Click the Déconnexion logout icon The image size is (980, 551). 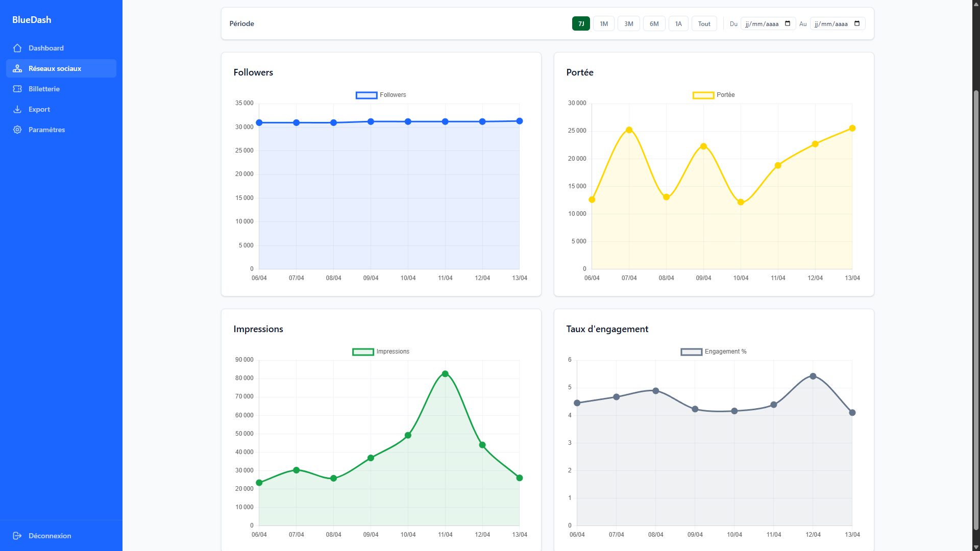pos(17,536)
